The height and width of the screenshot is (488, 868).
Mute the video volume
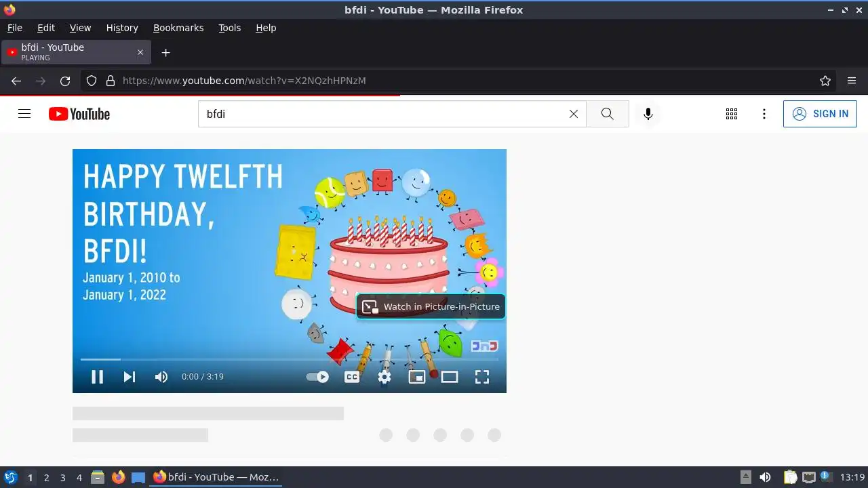[x=161, y=377]
